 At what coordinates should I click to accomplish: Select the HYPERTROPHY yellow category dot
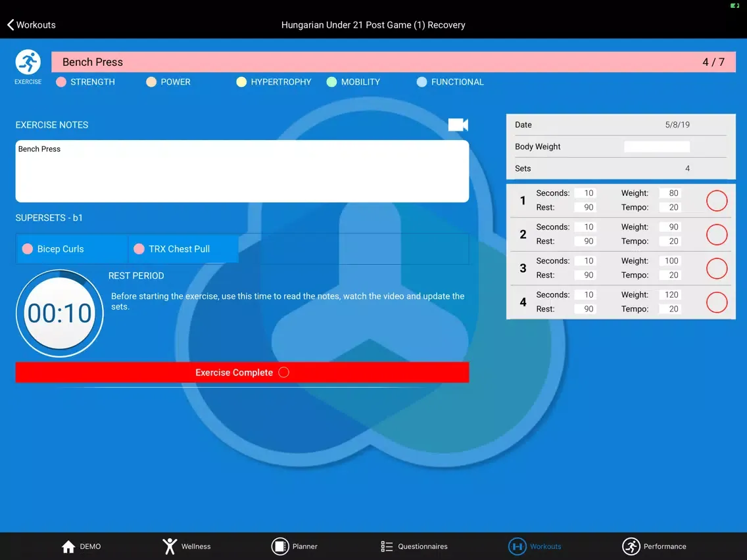[x=241, y=82]
